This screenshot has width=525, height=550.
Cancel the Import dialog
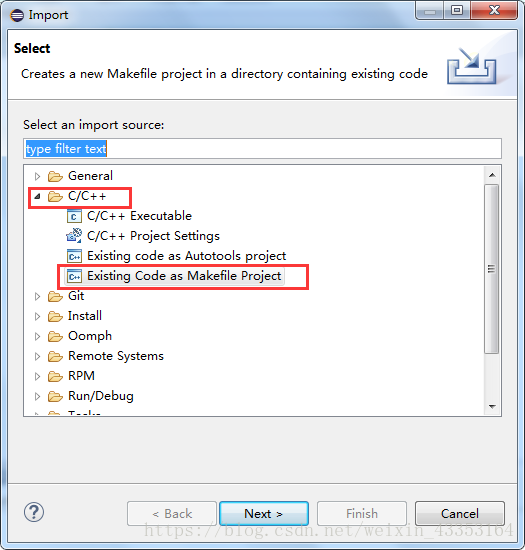(459, 514)
